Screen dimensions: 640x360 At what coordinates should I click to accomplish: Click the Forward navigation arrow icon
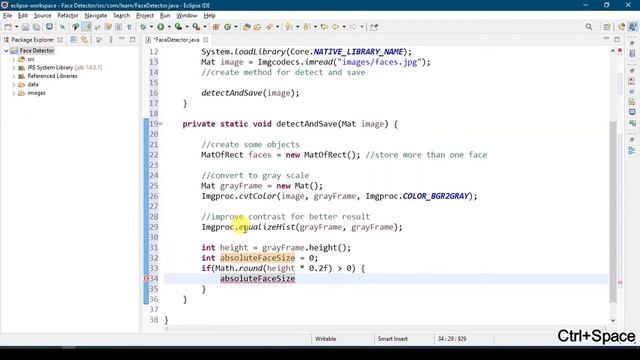coord(353,27)
